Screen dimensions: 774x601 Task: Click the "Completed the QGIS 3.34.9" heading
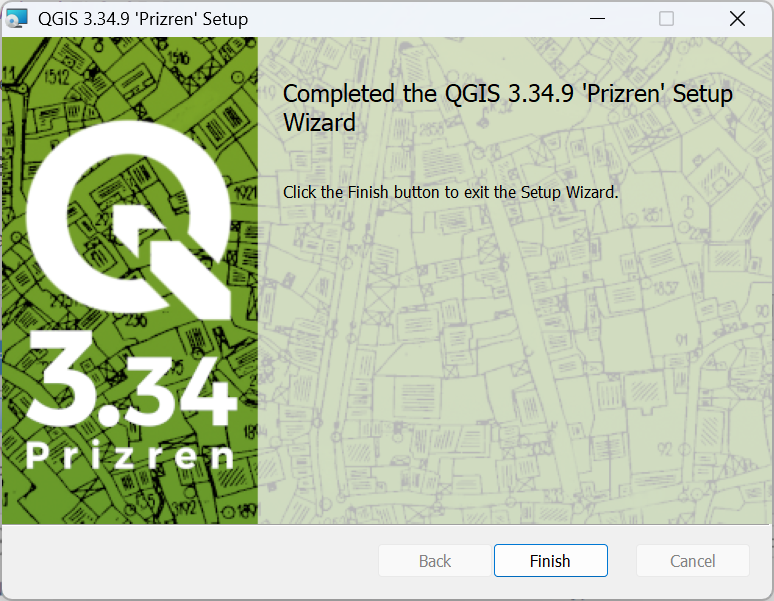507,108
